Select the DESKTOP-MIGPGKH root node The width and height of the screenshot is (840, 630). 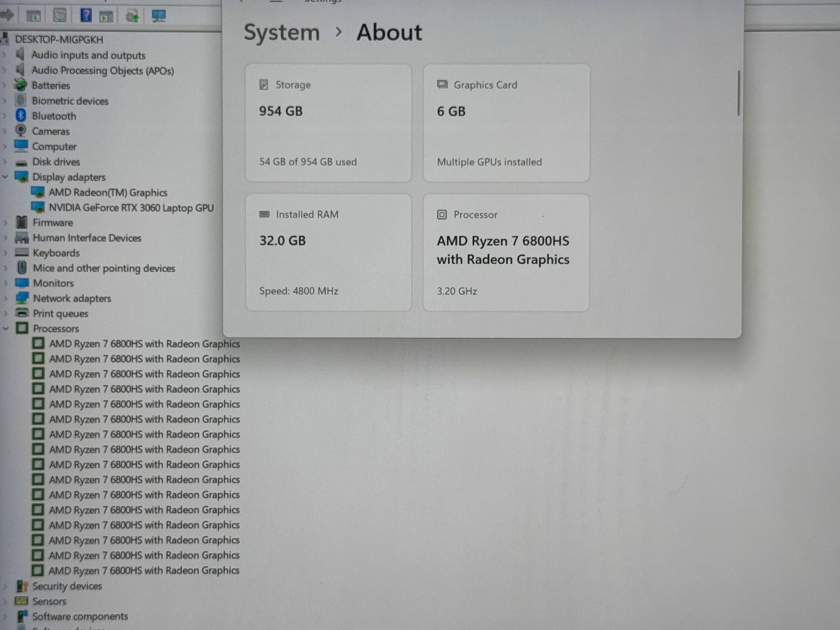(x=59, y=40)
